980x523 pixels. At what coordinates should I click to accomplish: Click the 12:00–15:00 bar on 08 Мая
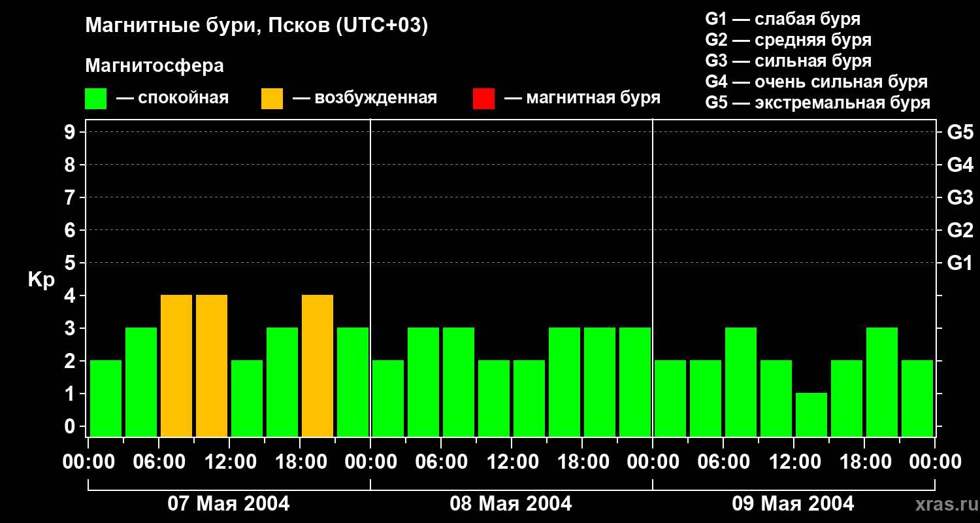point(529,398)
